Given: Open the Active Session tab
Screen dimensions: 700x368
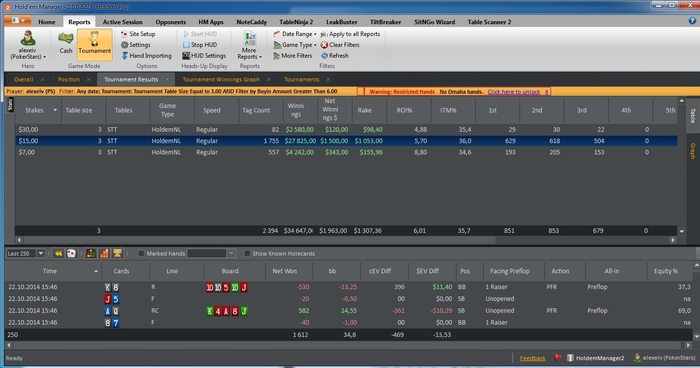Looking at the screenshot, I should point(122,22).
